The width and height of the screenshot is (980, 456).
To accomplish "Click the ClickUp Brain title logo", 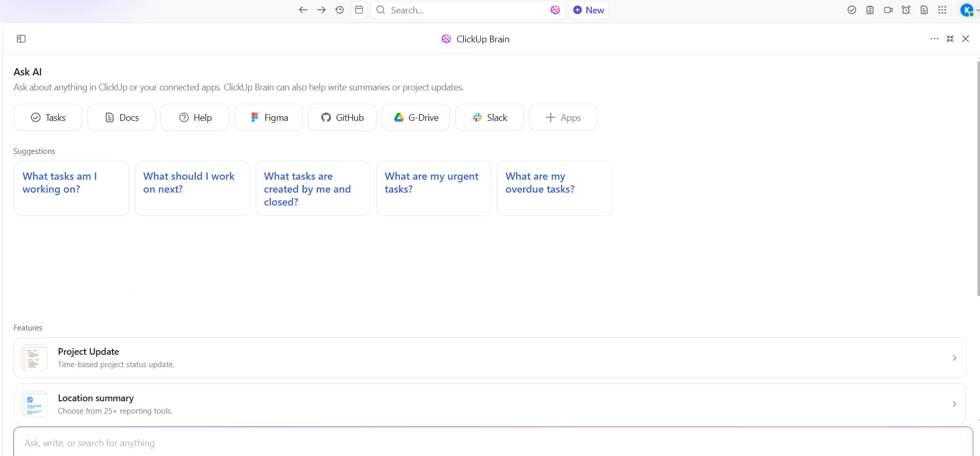I will tap(446, 39).
